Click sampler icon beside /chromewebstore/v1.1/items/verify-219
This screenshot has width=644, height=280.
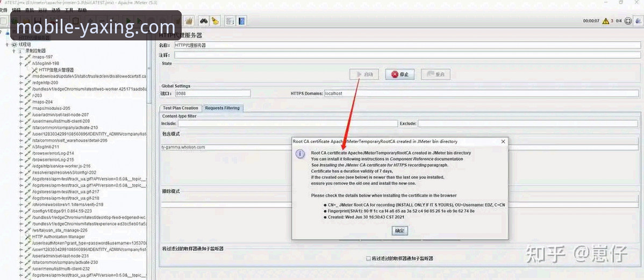(28, 205)
